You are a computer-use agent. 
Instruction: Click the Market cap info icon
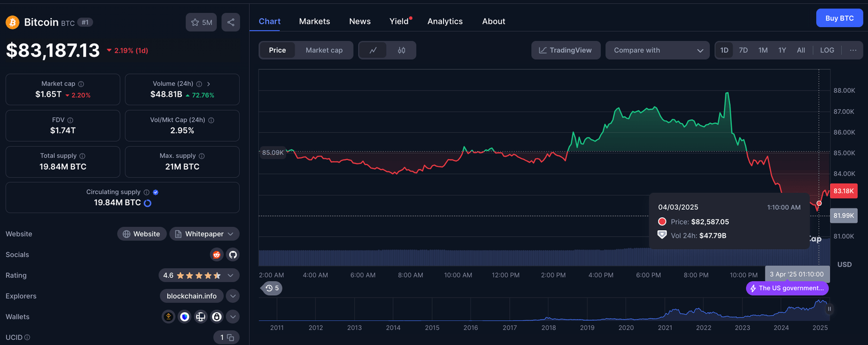pyautogui.click(x=81, y=84)
